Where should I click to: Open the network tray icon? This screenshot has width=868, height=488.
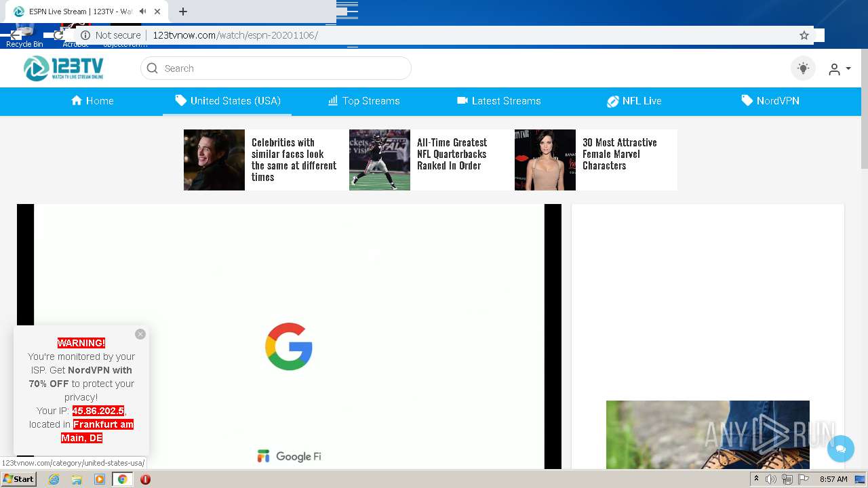click(x=787, y=479)
